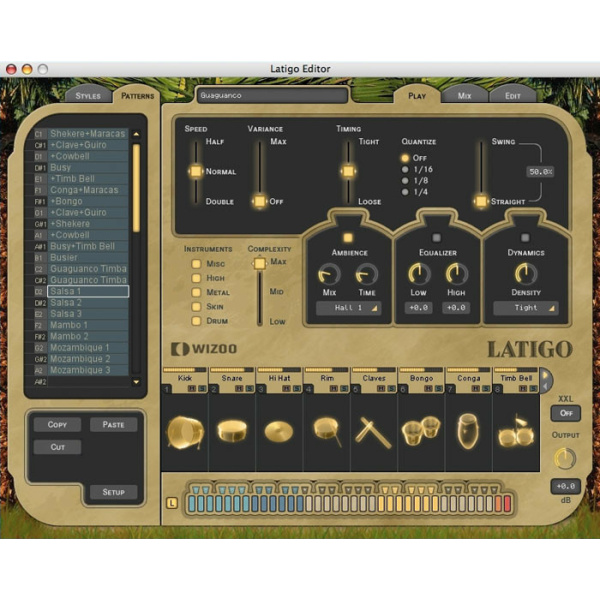Adjust the Ambience Time knob

point(367,274)
